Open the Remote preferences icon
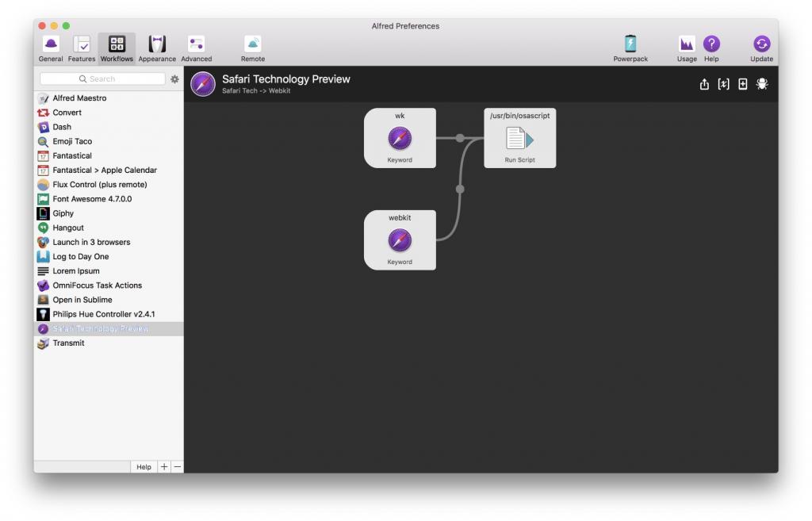812x521 pixels. tap(253, 48)
